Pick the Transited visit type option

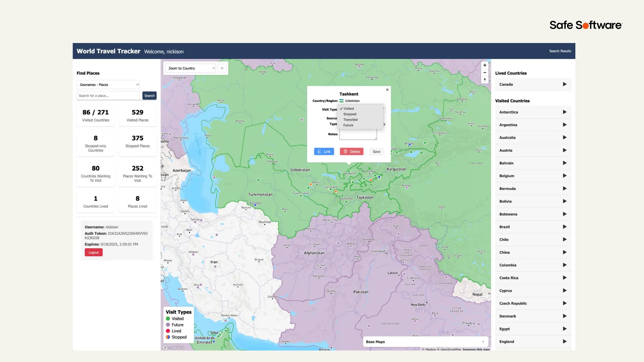pyautogui.click(x=350, y=120)
